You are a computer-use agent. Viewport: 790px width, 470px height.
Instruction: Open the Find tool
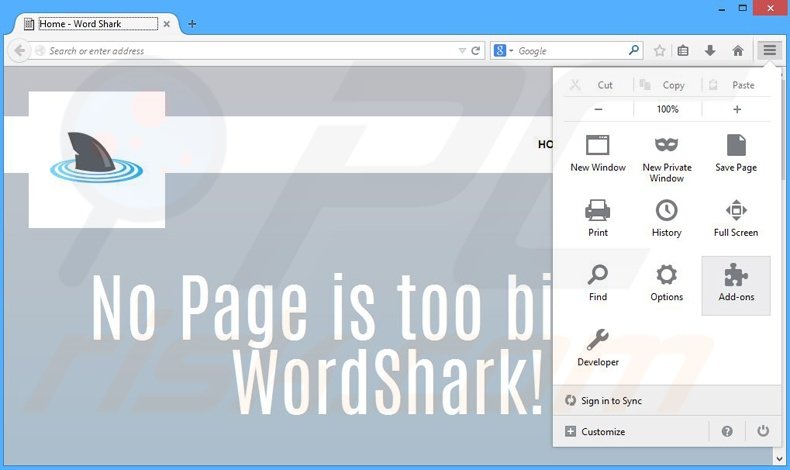[598, 285]
